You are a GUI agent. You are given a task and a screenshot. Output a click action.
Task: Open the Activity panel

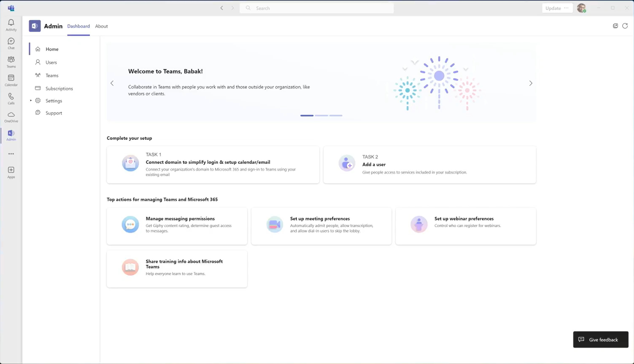tap(11, 25)
